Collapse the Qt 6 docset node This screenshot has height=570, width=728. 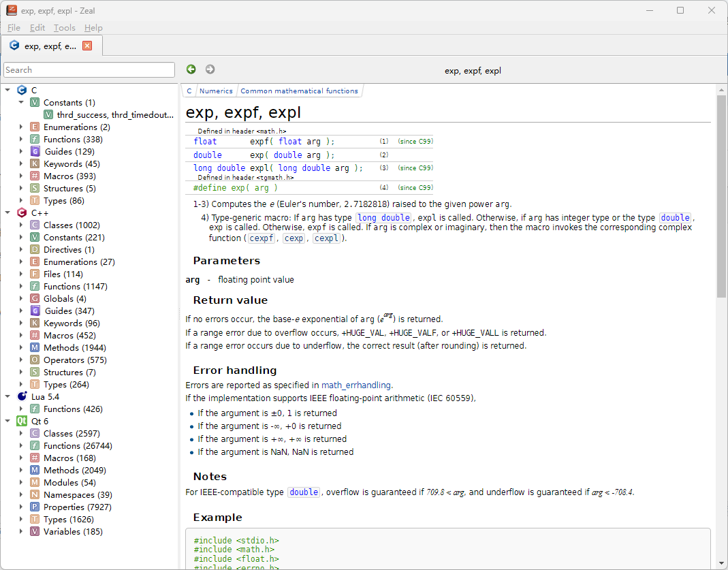[7, 421]
